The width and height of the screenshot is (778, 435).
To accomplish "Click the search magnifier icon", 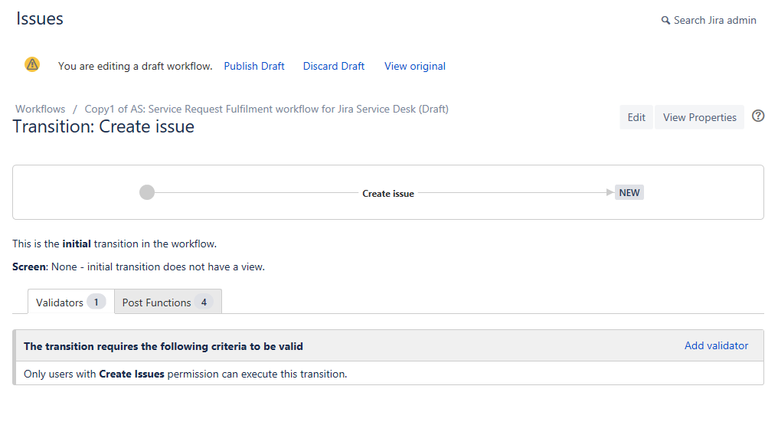I will point(665,20).
